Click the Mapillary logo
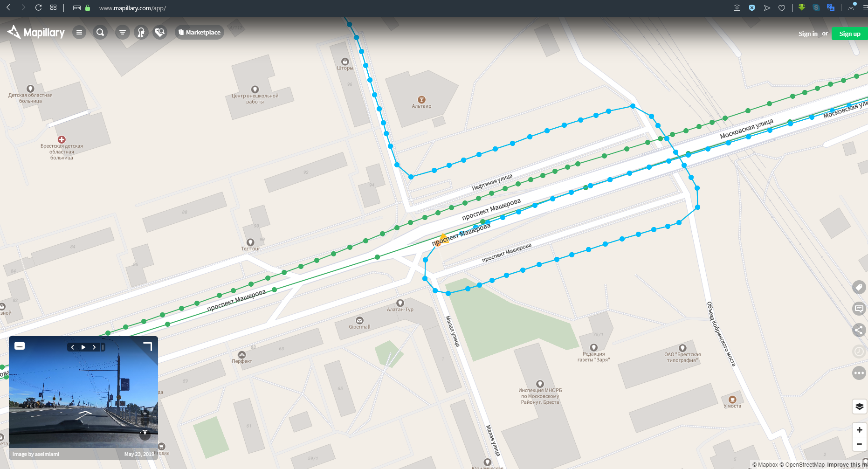The width and height of the screenshot is (868, 469). pyautogui.click(x=36, y=32)
